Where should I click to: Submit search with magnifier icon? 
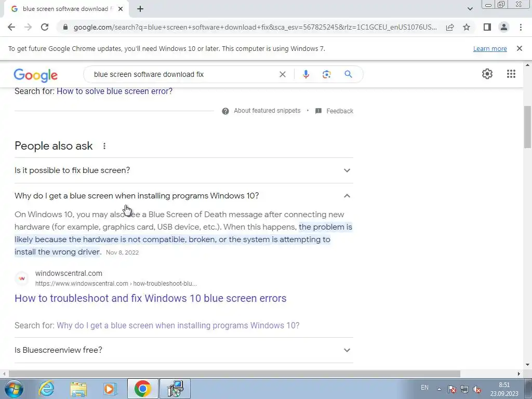pos(348,74)
